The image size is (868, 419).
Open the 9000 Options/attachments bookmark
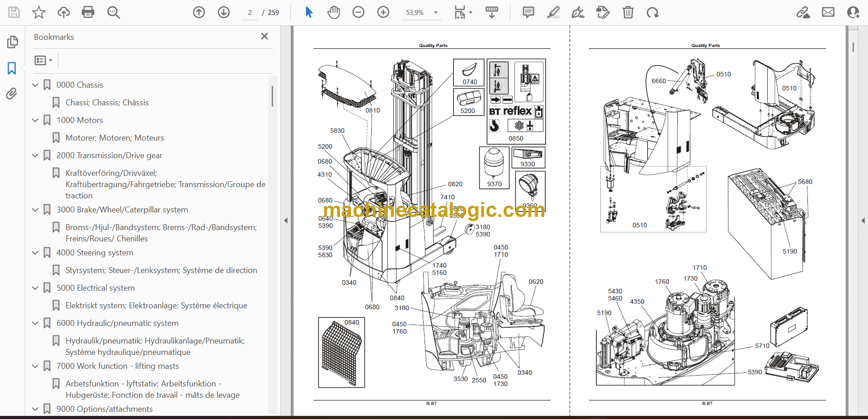pos(104,409)
